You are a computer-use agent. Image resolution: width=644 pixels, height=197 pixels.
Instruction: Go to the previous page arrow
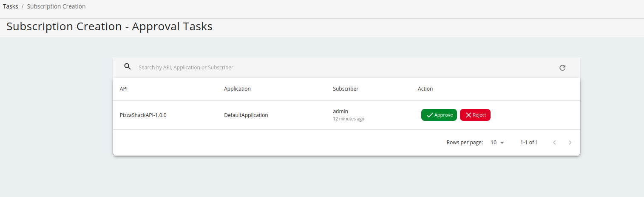coord(554,143)
